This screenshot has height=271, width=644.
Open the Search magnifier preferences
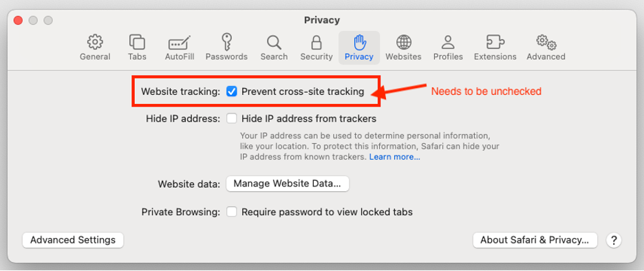[274, 42]
